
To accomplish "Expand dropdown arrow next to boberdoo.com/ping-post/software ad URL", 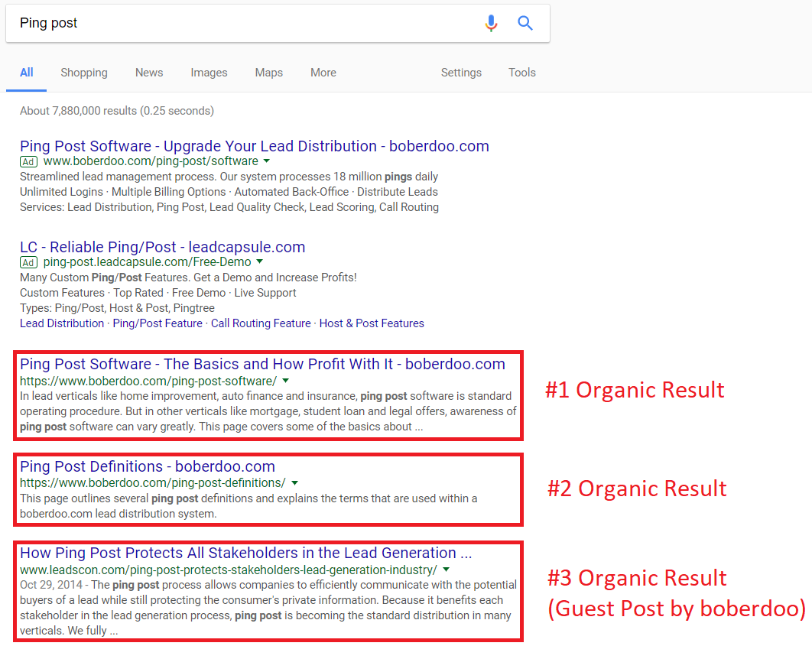I will [x=267, y=161].
